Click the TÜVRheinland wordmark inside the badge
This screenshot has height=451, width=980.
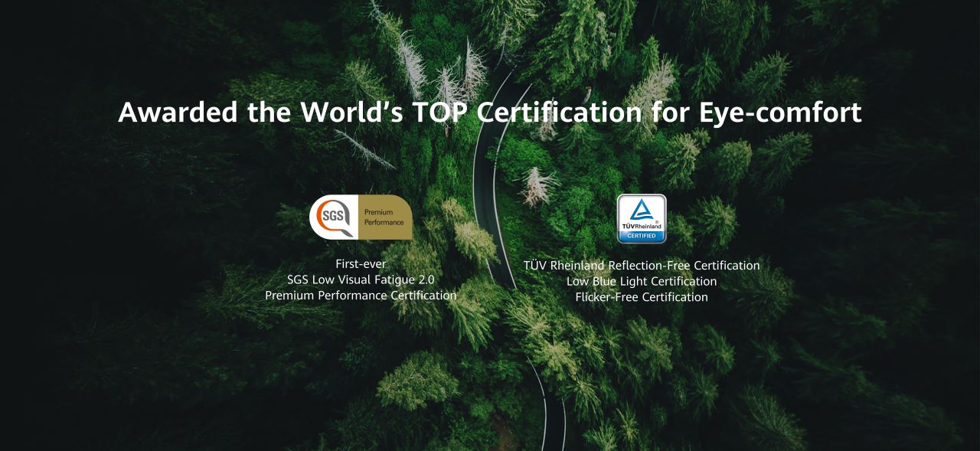[x=642, y=227]
